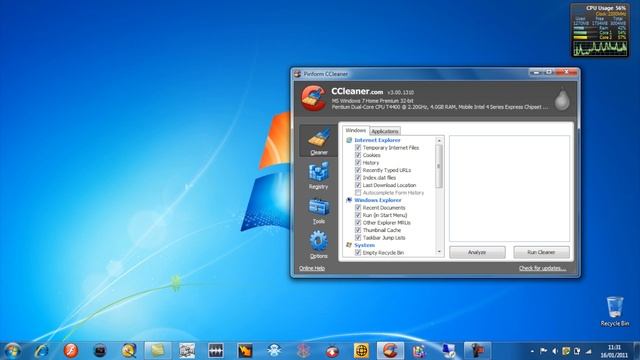This screenshot has height=360, width=640.
Task: Click the cleaner list scrollbar thumb
Action: click(x=439, y=167)
